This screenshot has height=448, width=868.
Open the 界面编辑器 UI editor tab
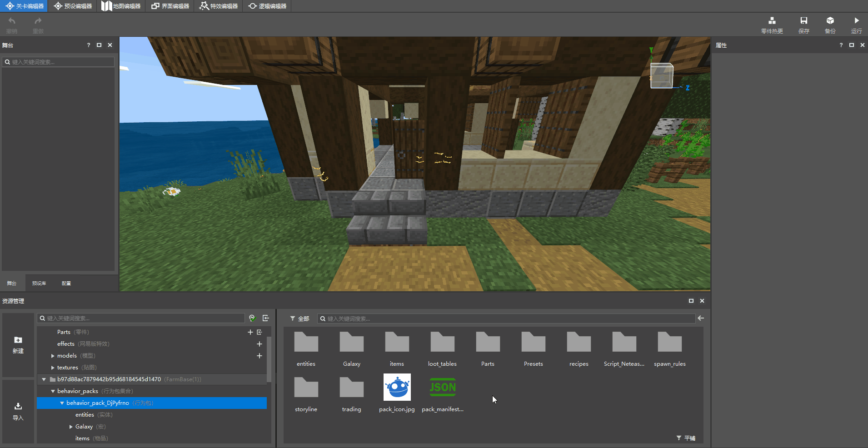(170, 6)
